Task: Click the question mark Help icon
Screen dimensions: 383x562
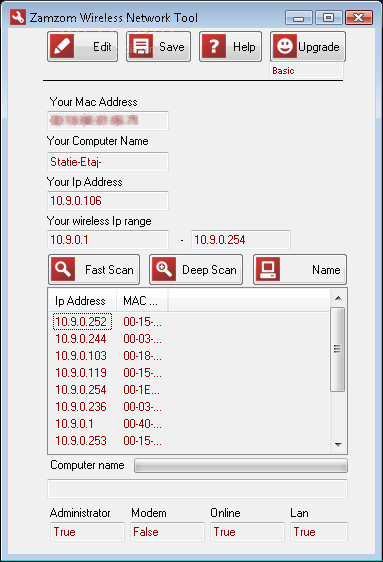Action: pyautogui.click(x=214, y=46)
